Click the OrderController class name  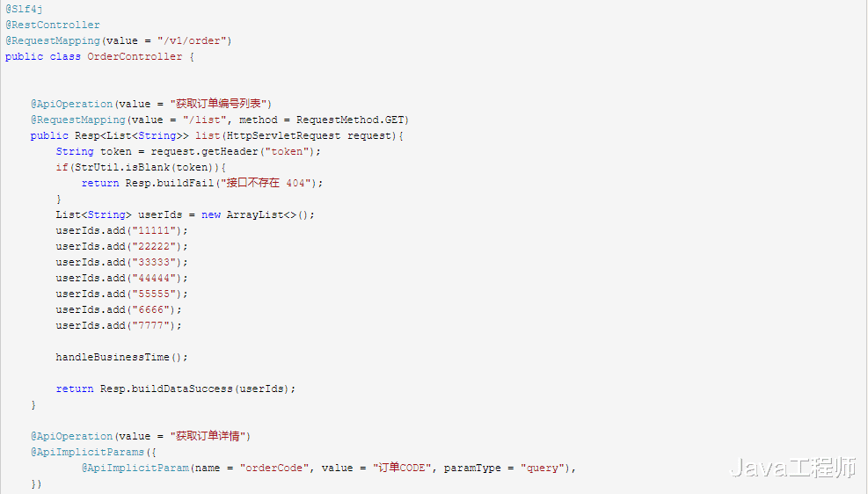point(135,56)
